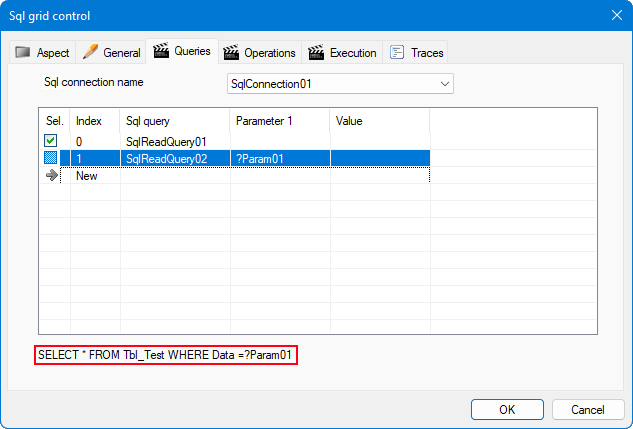The height and width of the screenshot is (429, 633).
Task: Click the Execution tab clapperboard icon
Action: pos(316,53)
